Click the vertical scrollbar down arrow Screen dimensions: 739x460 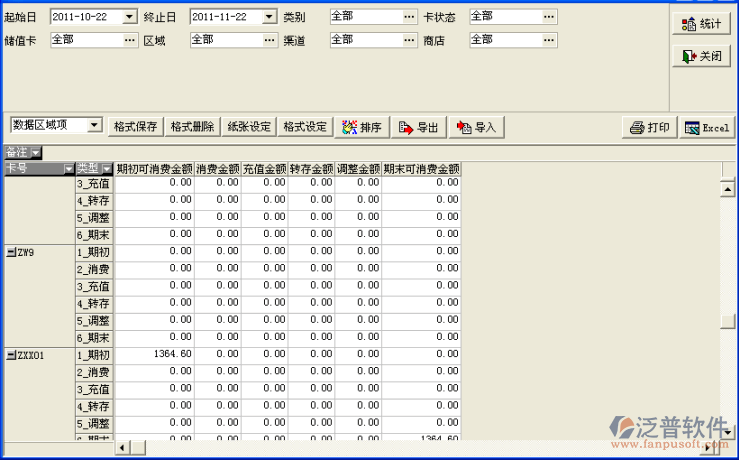[x=729, y=431]
